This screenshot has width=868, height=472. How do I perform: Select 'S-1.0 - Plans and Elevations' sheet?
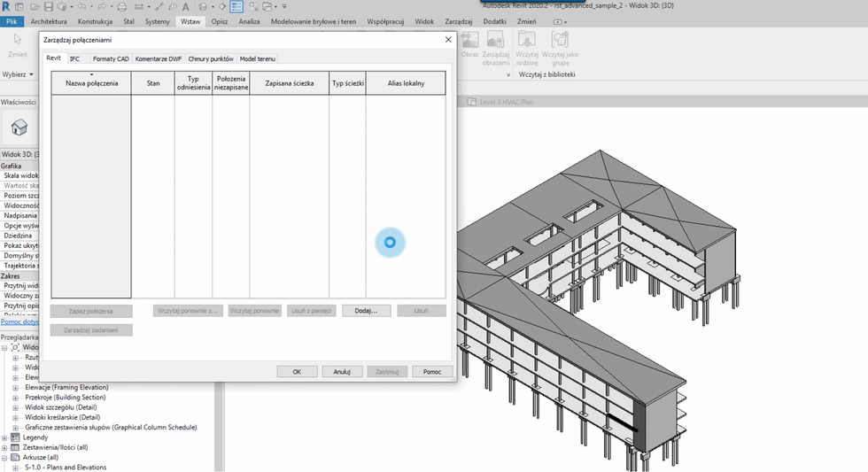(66, 468)
